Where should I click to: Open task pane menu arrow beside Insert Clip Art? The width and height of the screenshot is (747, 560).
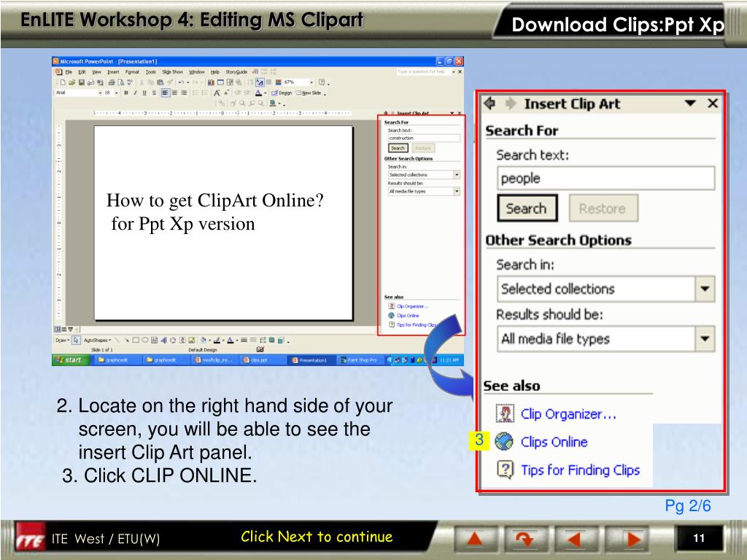[690, 103]
